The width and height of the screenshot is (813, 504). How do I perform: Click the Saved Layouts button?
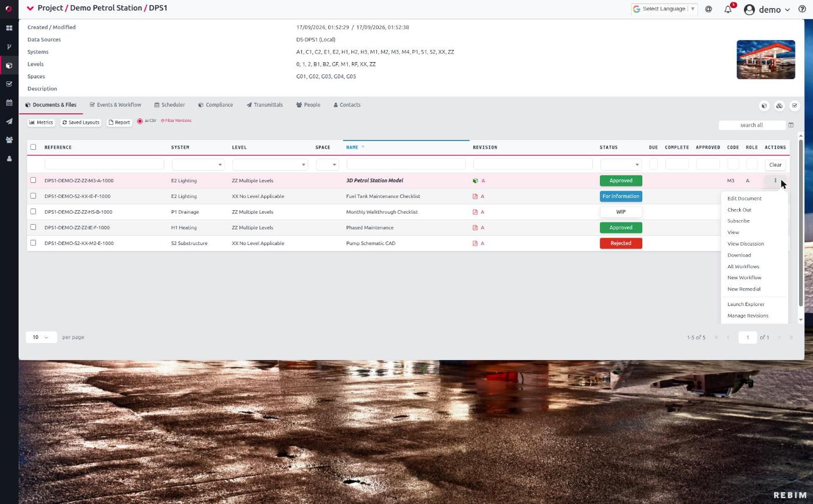point(81,123)
